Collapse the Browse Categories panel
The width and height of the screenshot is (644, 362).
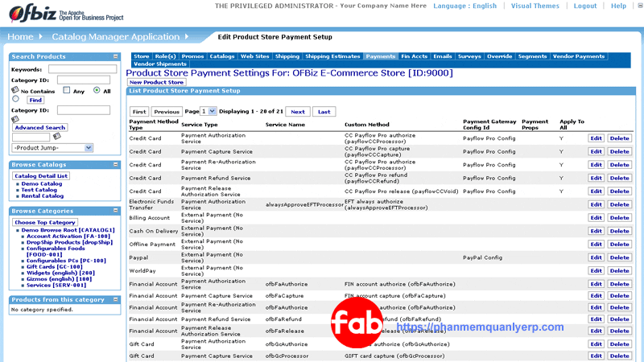[x=115, y=211]
